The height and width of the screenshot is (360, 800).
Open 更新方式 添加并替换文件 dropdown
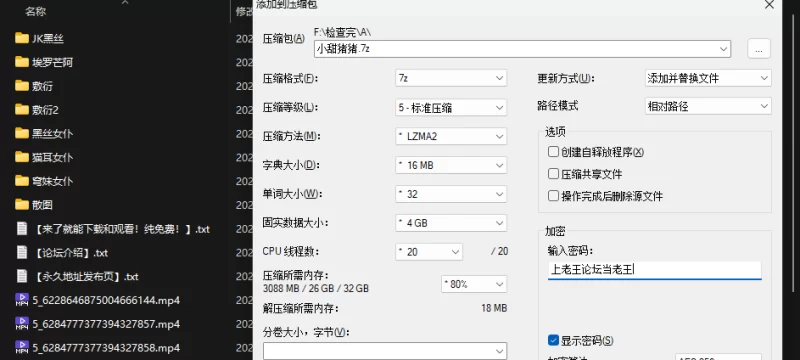point(708,78)
